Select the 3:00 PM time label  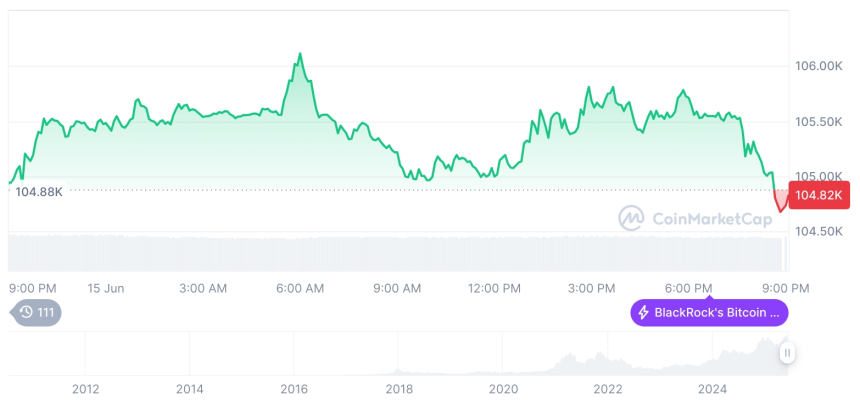[591, 288]
